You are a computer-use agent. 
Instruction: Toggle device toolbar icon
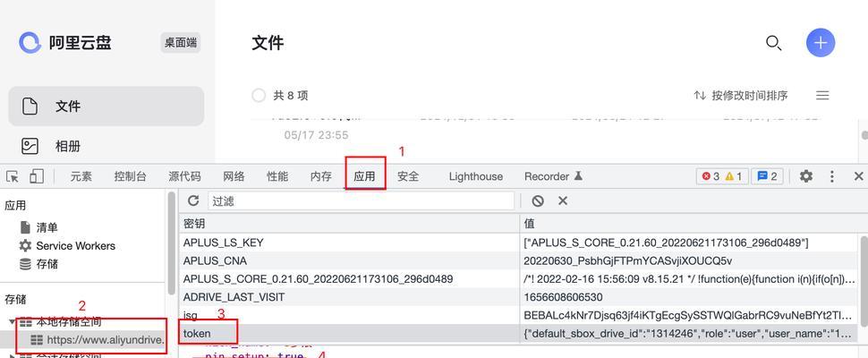(x=37, y=176)
